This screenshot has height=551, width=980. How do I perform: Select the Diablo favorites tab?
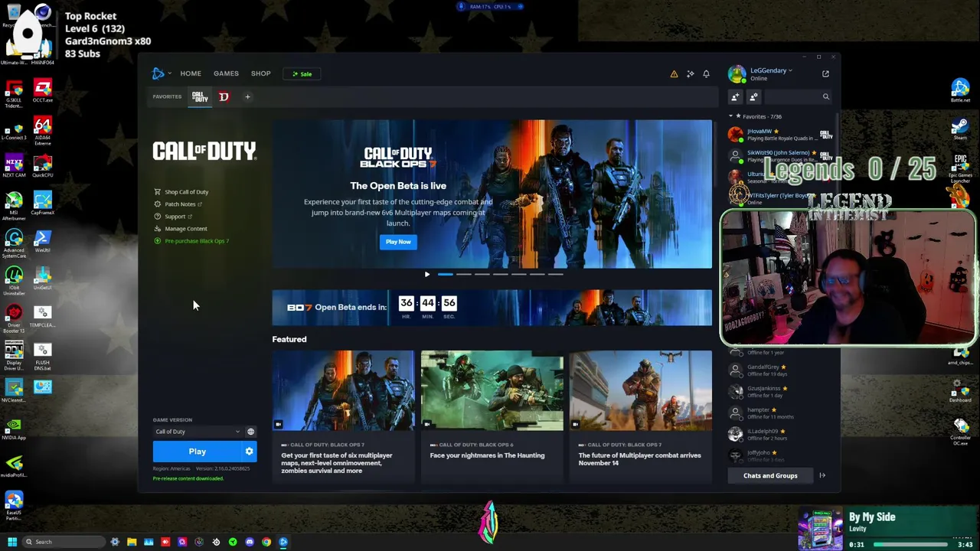pos(224,96)
